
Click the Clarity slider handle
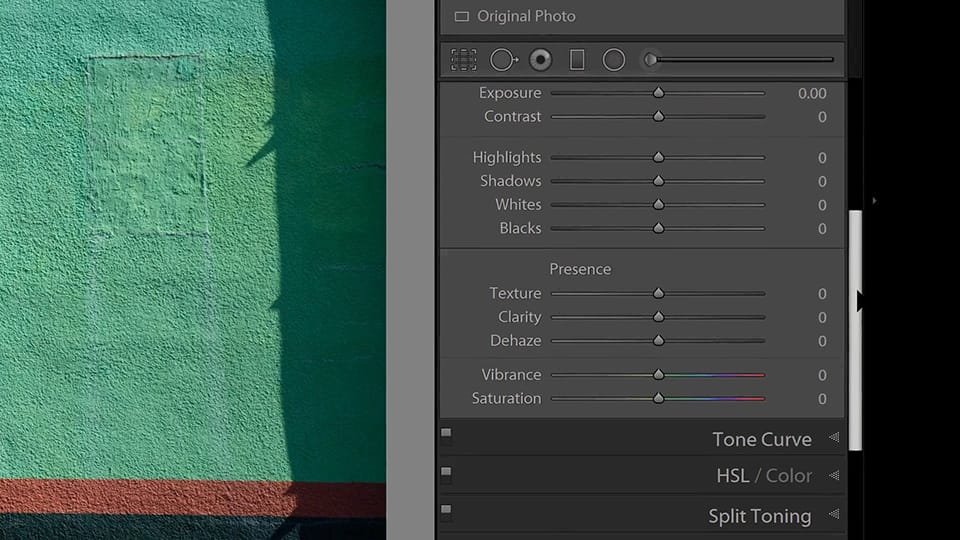click(x=658, y=317)
